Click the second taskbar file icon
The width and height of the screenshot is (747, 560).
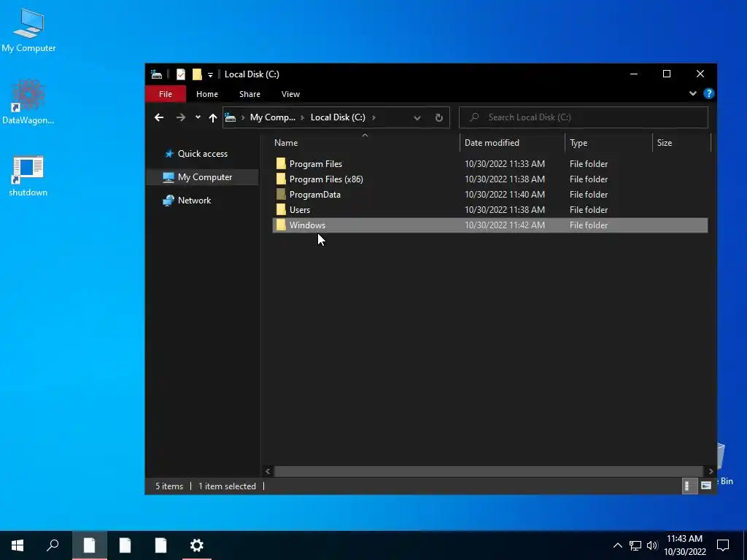coord(125,545)
